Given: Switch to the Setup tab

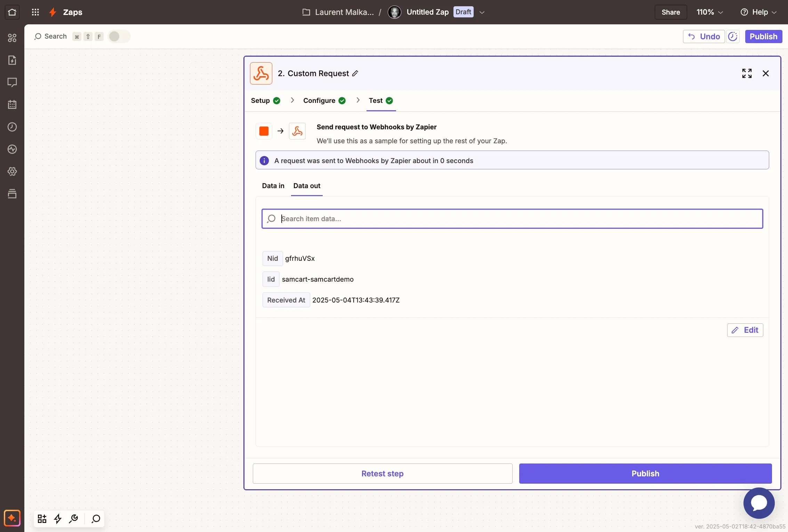Looking at the screenshot, I should coord(265,100).
